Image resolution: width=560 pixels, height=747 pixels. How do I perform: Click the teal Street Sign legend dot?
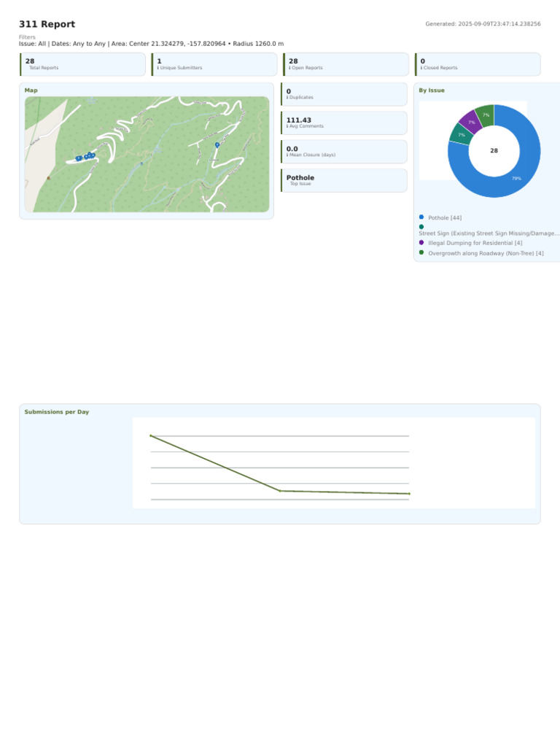click(x=421, y=227)
